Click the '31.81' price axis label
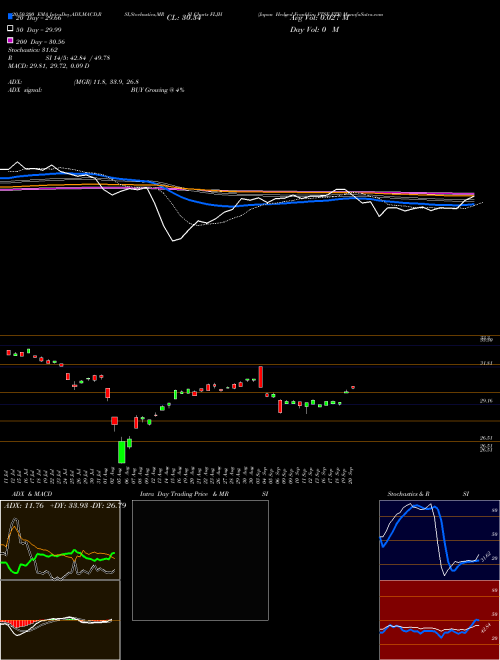This screenshot has height=660, width=500. click(486, 363)
